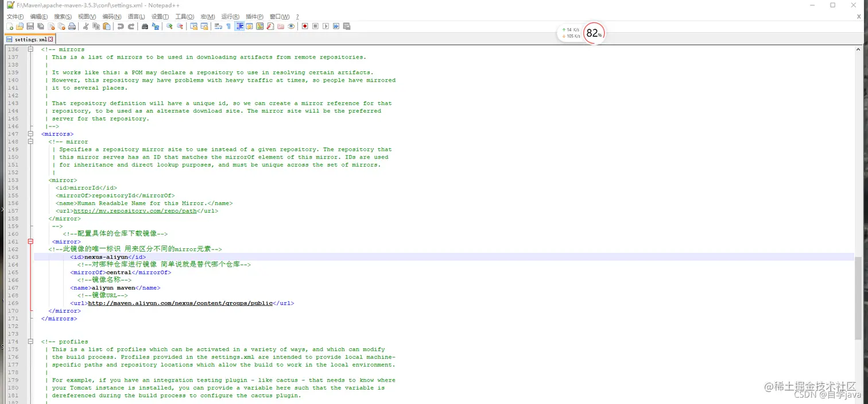
Task: Click the Close document toolbar icon
Action: point(51,26)
